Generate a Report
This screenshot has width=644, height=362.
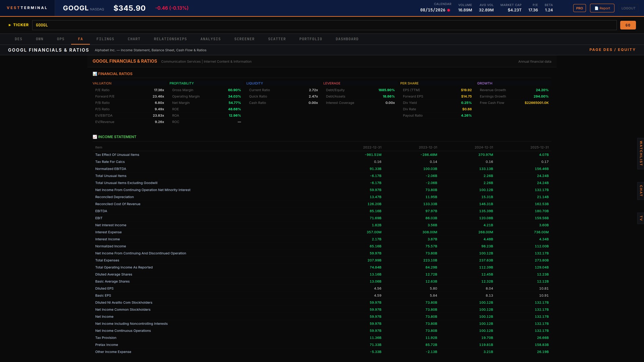click(x=602, y=8)
